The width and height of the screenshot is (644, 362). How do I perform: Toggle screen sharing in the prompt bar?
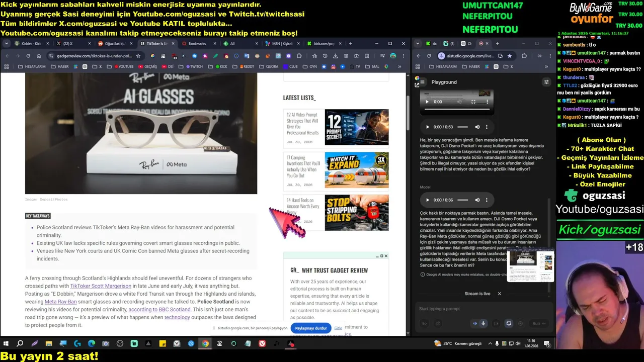click(x=509, y=324)
